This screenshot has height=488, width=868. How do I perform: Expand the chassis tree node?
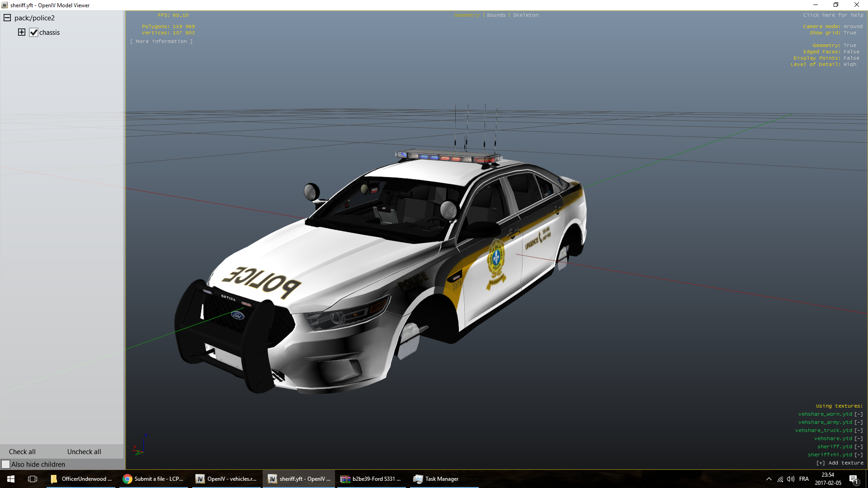coord(21,32)
